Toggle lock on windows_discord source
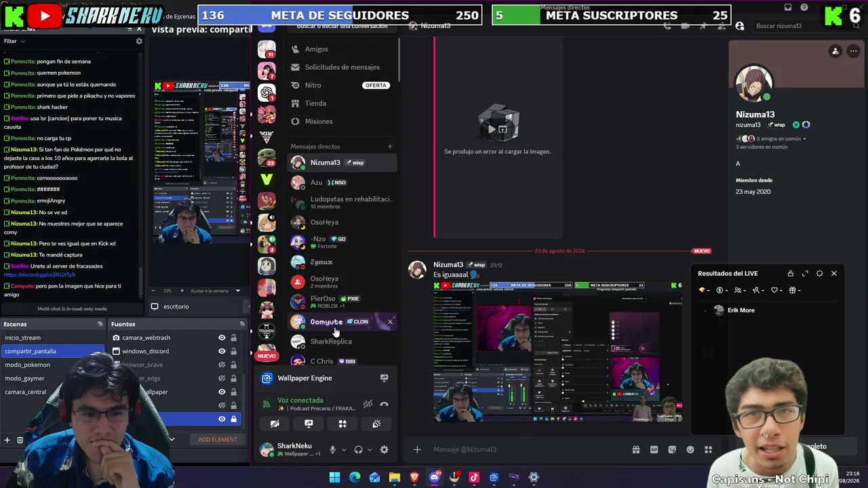Viewport: 868px width, 488px height. [x=233, y=351]
